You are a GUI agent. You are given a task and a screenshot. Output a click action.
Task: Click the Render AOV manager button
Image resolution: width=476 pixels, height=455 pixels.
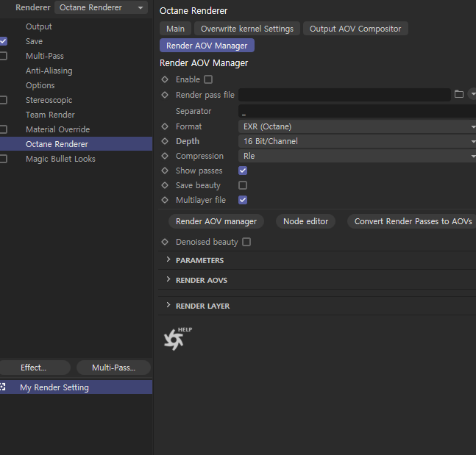coord(216,221)
